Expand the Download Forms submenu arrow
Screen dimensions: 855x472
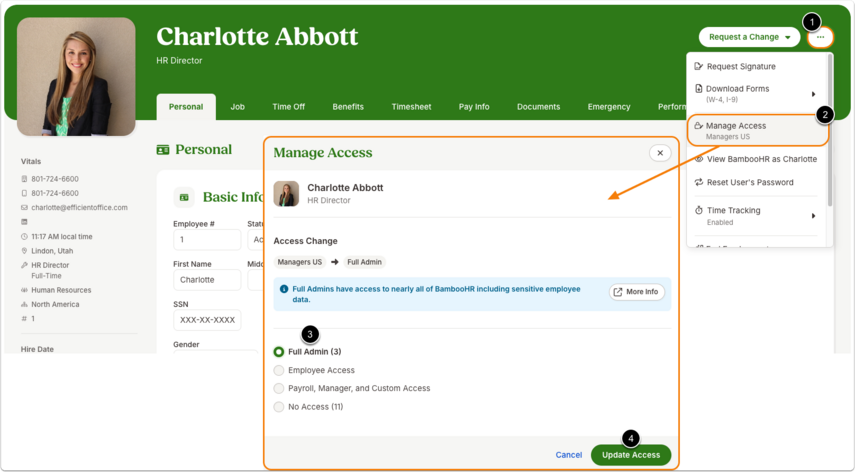click(813, 94)
